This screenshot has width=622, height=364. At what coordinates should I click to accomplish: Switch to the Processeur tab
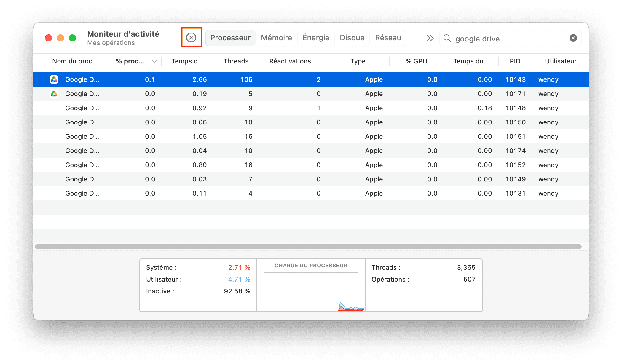pos(230,38)
